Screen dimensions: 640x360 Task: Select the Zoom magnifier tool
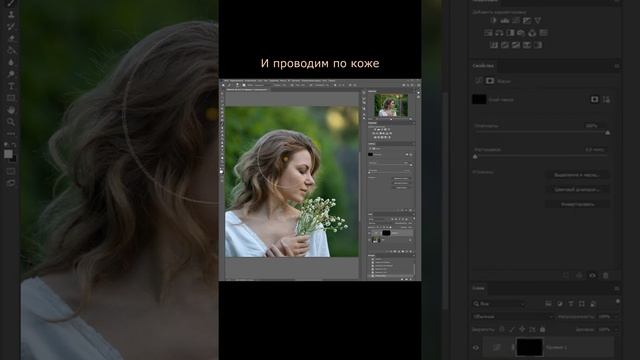pyautogui.click(x=11, y=122)
